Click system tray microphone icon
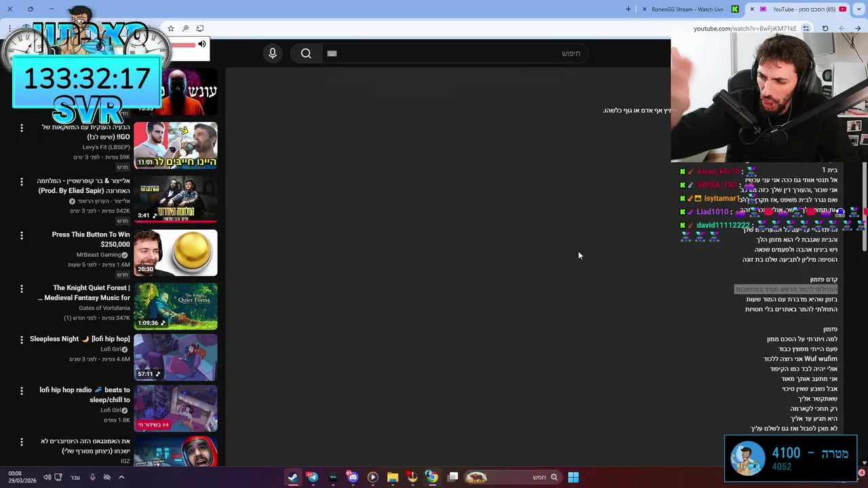The height and width of the screenshot is (488, 868). click(92, 477)
